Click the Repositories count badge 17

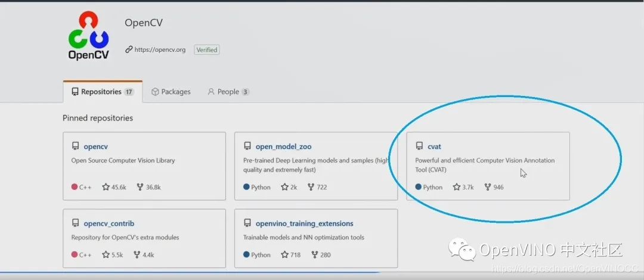coord(129,92)
